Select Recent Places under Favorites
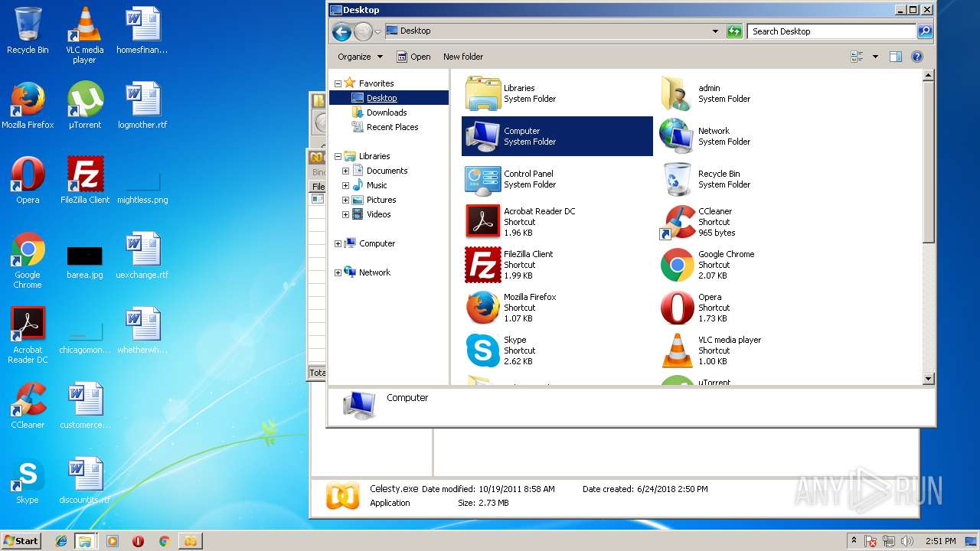This screenshot has height=551, width=980. point(384,127)
